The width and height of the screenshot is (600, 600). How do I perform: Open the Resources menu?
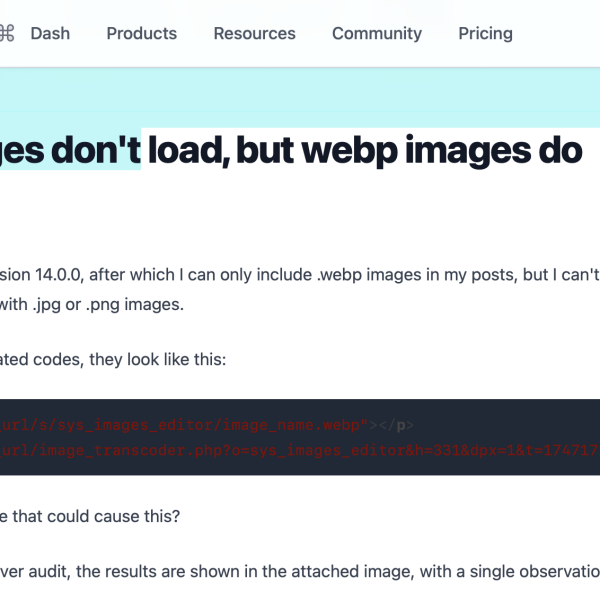(254, 33)
